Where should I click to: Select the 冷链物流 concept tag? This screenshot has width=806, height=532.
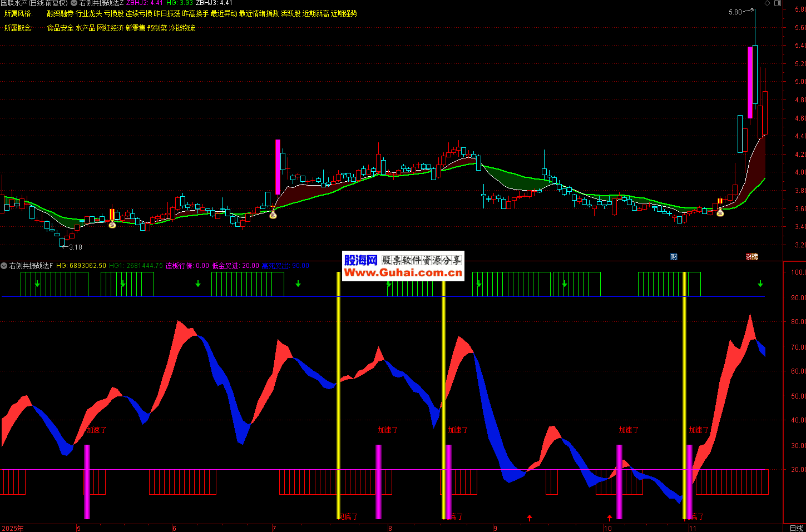click(x=182, y=28)
